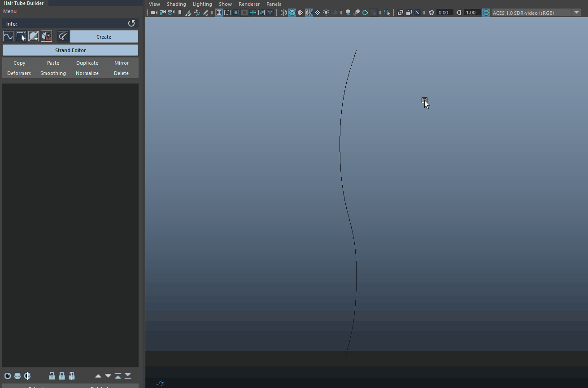Open the Strand Editor

(x=70, y=50)
